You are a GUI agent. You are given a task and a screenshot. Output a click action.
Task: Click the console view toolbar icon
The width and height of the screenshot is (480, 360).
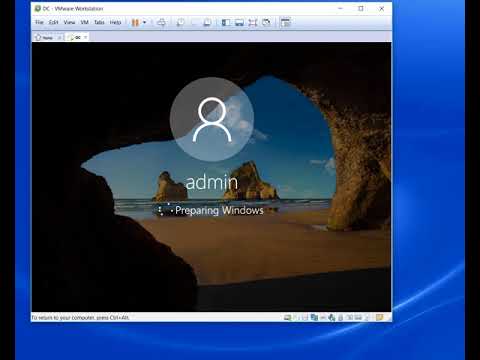point(286,22)
